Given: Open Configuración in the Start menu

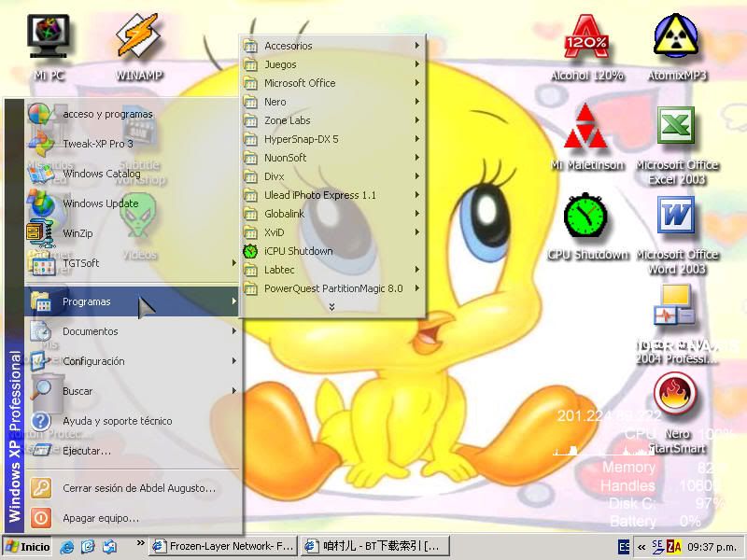Looking at the screenshot, I should point(132,361).
